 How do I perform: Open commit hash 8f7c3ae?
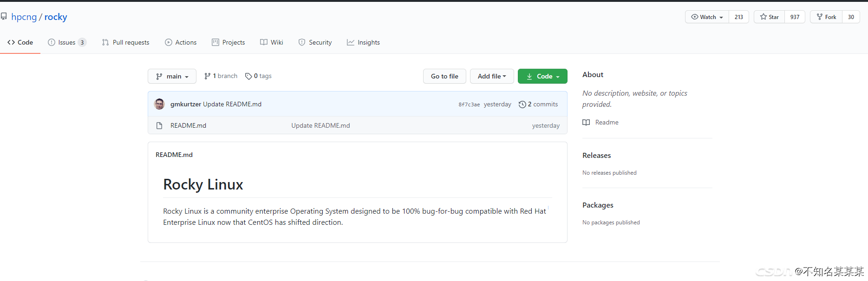coord(469,105)
